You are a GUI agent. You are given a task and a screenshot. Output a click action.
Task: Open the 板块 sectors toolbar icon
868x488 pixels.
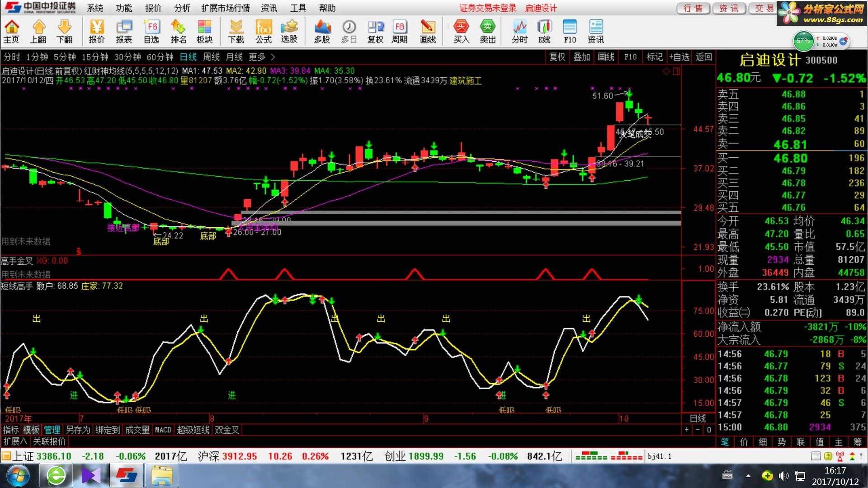pos(205,32)
